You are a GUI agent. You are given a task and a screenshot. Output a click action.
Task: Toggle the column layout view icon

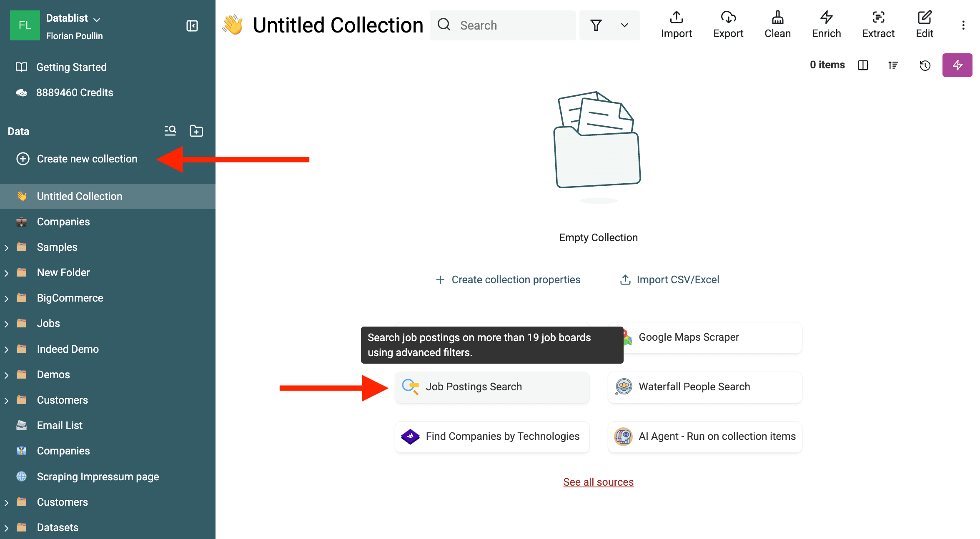(x=863, y=65)
